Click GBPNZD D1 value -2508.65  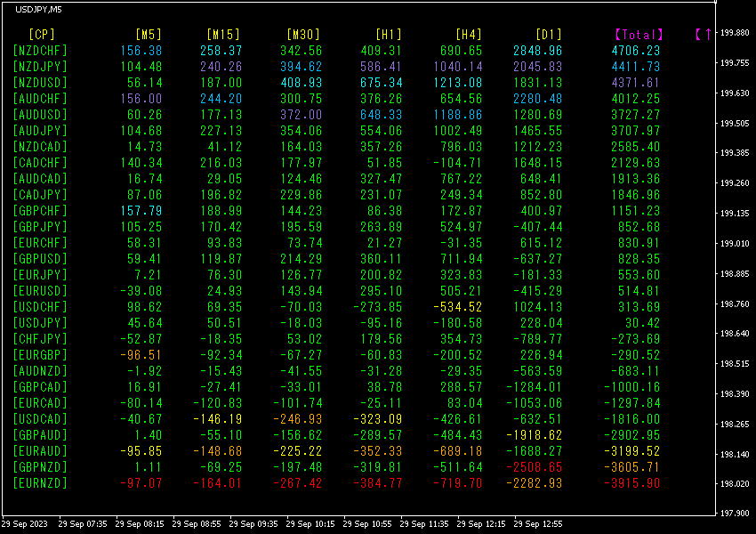(535, 467)
